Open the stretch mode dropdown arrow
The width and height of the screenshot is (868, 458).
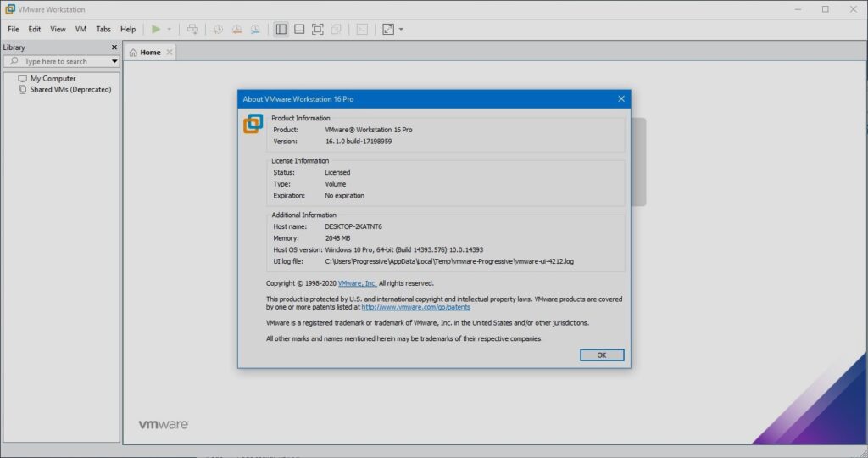pyautogui.click(x=401, y=29)
